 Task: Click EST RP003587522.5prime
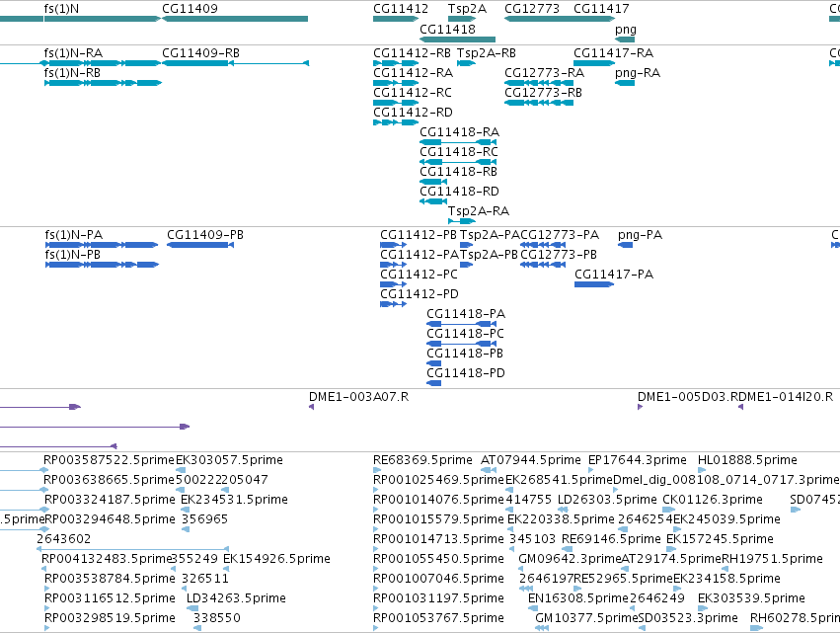coord(110,460)
